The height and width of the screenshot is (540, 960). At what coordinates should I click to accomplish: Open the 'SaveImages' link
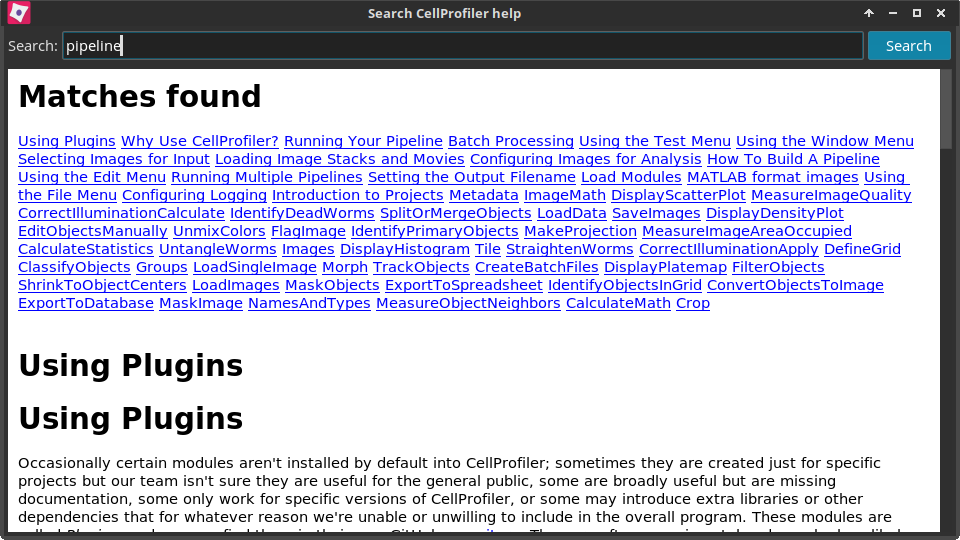tap(656, 214)
